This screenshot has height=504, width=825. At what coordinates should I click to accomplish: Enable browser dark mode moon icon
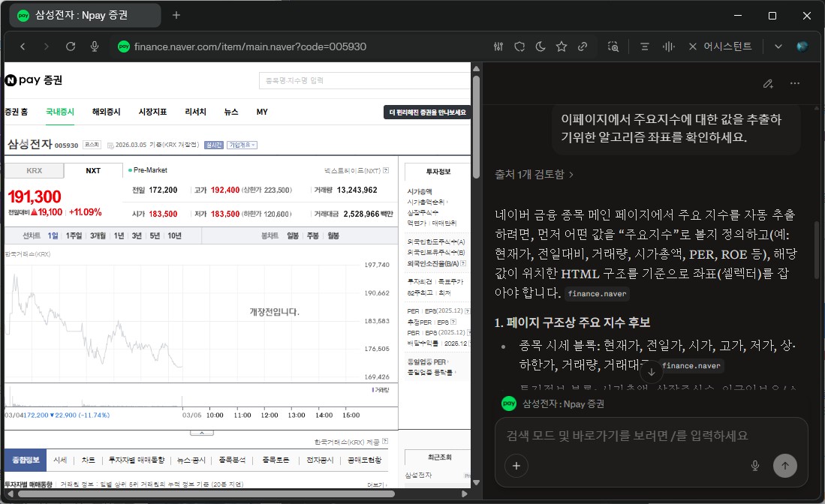pos(540,46)
